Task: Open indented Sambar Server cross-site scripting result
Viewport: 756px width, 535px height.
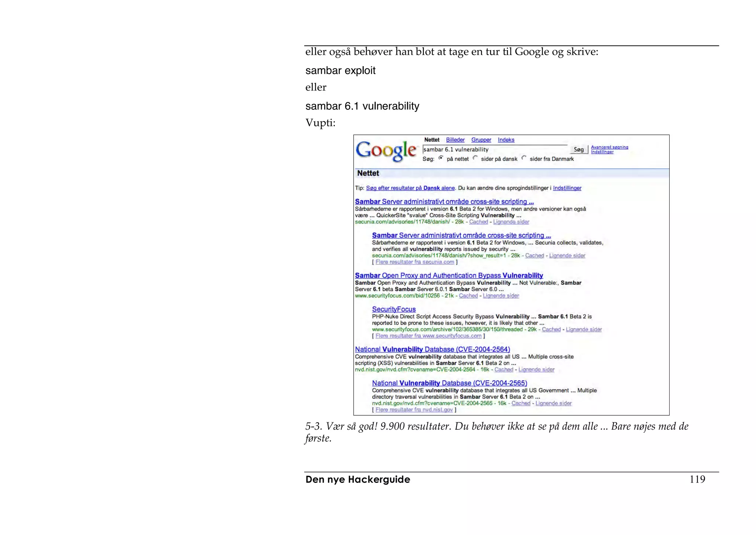Action: [461, 235]
